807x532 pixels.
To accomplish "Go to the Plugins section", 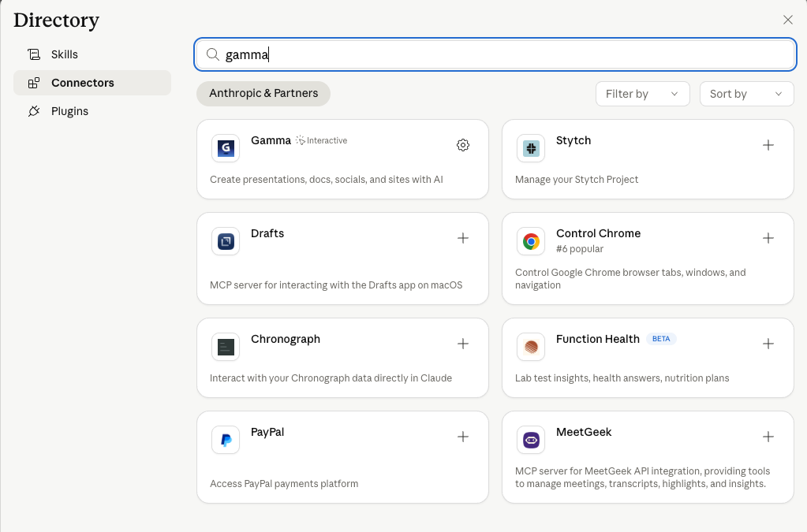I will 69,111.
